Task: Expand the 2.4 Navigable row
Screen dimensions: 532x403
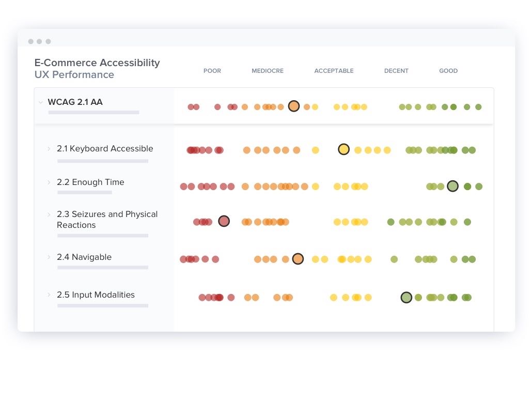Action: pyautogui.click(x=50, y=257)
